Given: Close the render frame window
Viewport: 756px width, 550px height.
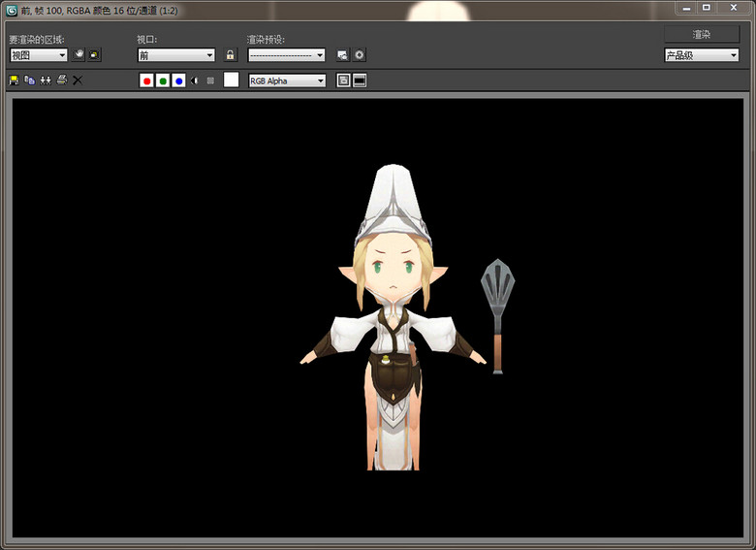Looking at the screenshot, I should (734, 8).
